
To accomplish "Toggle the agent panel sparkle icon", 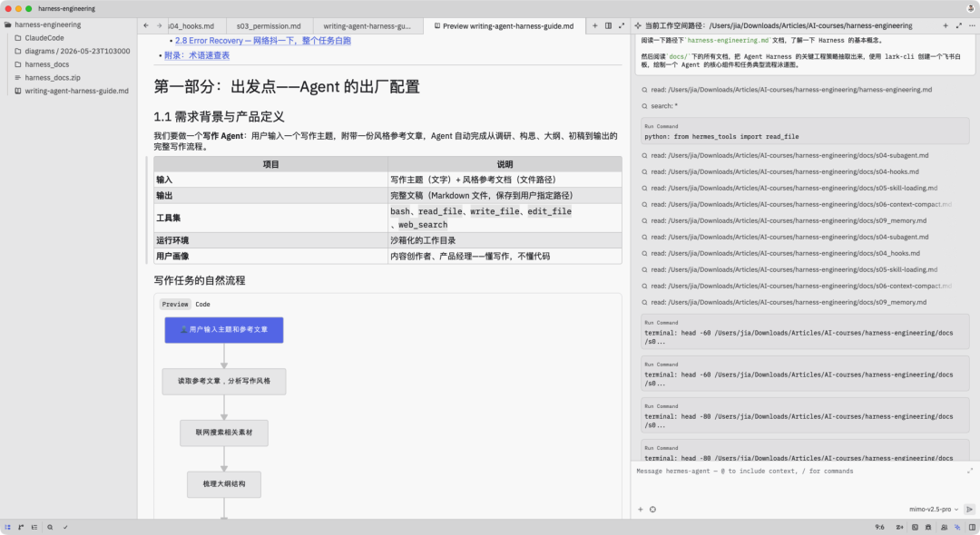I will (x=957, y=527).
